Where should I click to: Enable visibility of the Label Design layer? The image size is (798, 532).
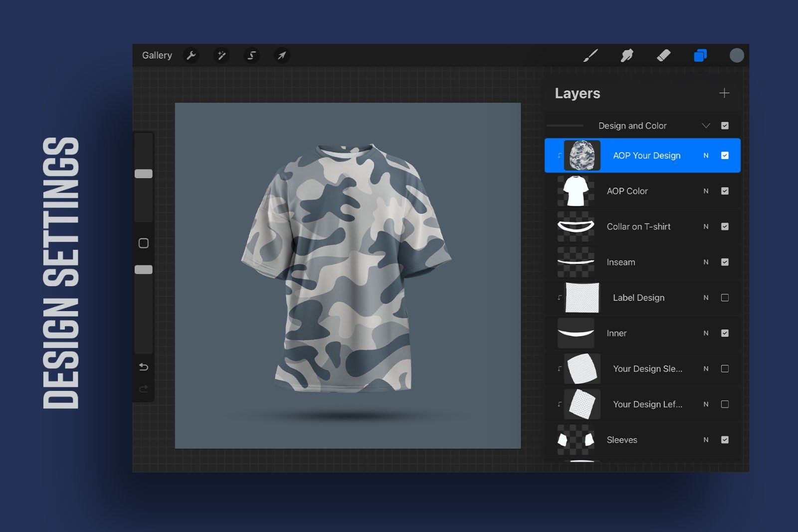[725, 297]
